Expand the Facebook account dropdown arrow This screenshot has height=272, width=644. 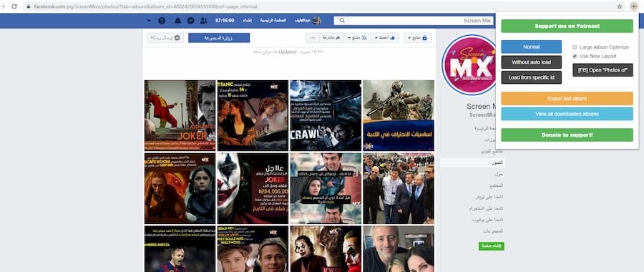click(149, 21)
